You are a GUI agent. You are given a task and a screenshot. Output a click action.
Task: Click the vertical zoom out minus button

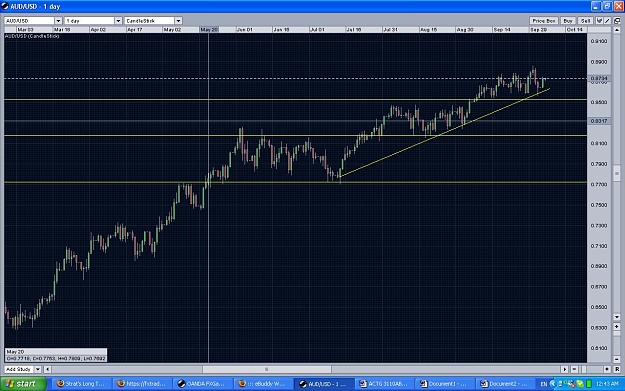[617, 359]
